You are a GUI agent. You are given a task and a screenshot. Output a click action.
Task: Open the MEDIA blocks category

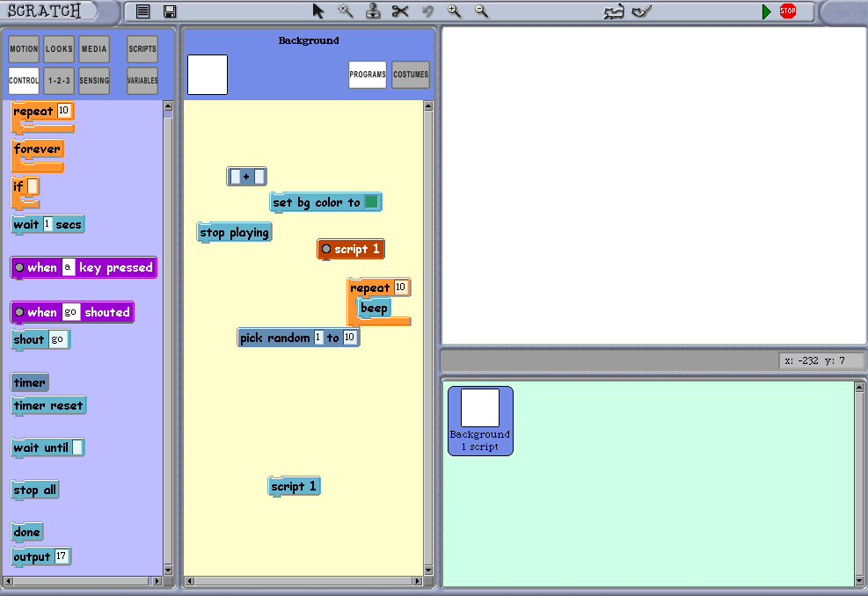94,49
